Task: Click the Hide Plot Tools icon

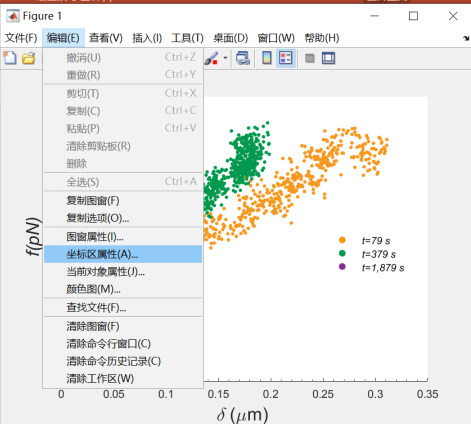Action: pos(310,58)
